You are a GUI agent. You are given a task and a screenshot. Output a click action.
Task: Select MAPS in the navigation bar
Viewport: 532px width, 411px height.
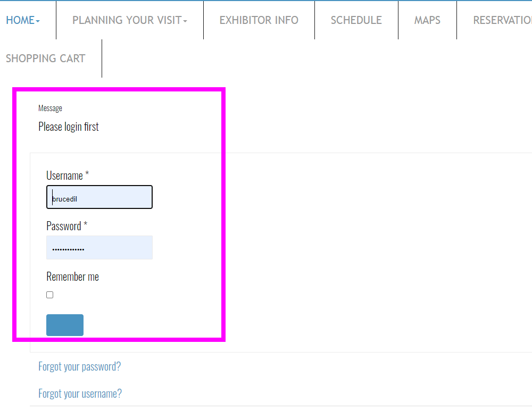(x=427, y=20)
